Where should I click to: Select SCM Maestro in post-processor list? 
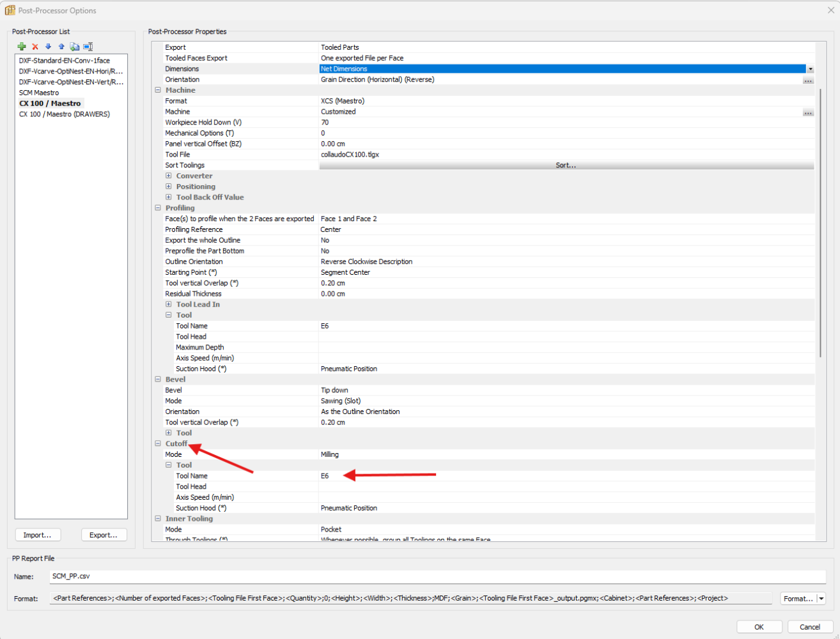point(39,93)
